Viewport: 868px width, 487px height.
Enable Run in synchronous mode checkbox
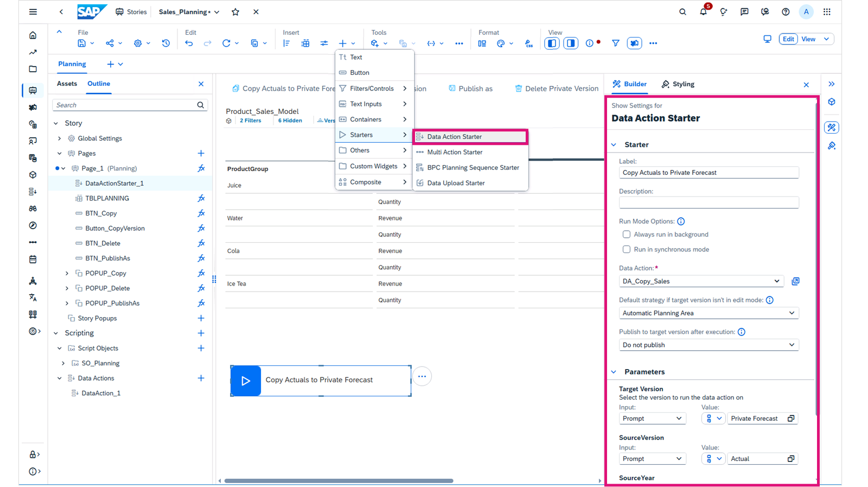point(627,249)
